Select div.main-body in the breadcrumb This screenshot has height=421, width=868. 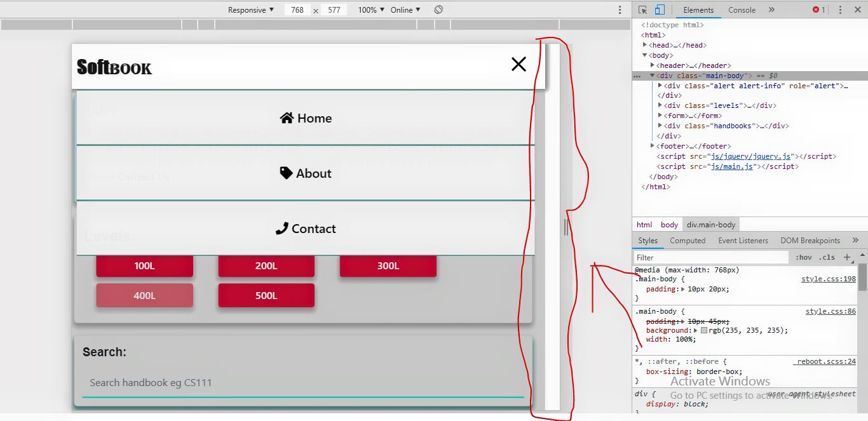[x=711, y=225]
